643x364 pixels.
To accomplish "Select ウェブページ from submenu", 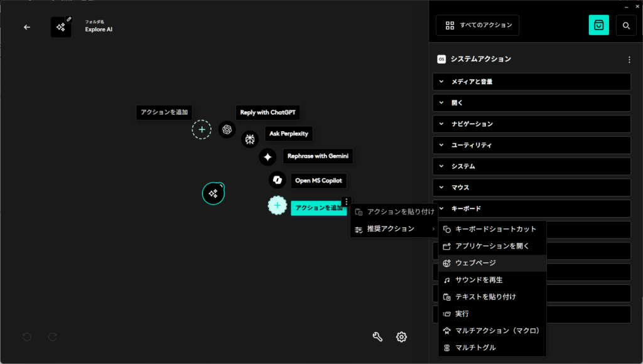I will 492,263.
